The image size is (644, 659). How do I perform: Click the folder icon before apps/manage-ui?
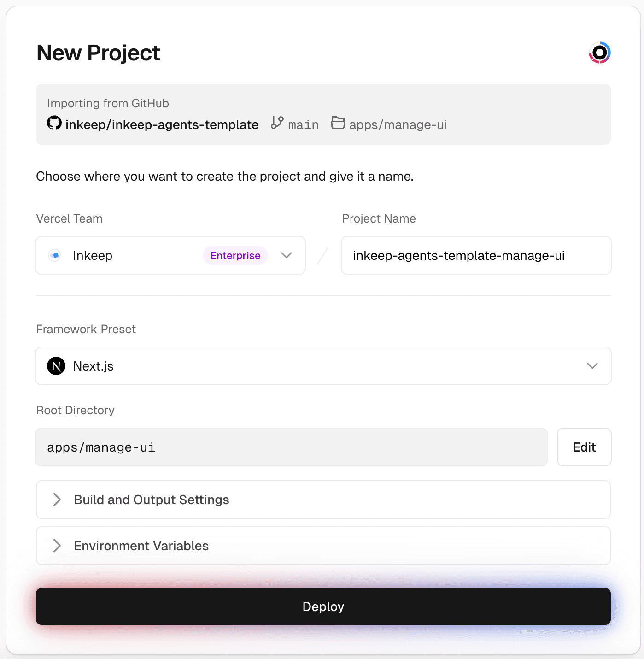(338, 123)
